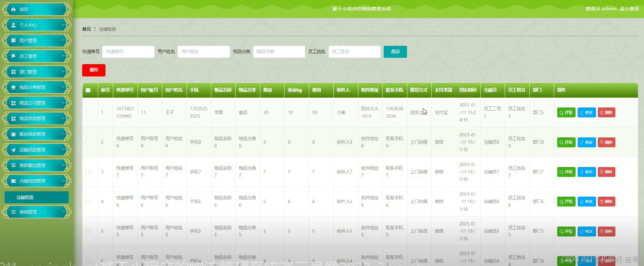Open 详情 for row 5
This screenshot has height=266, width=644.
point(566,231)
